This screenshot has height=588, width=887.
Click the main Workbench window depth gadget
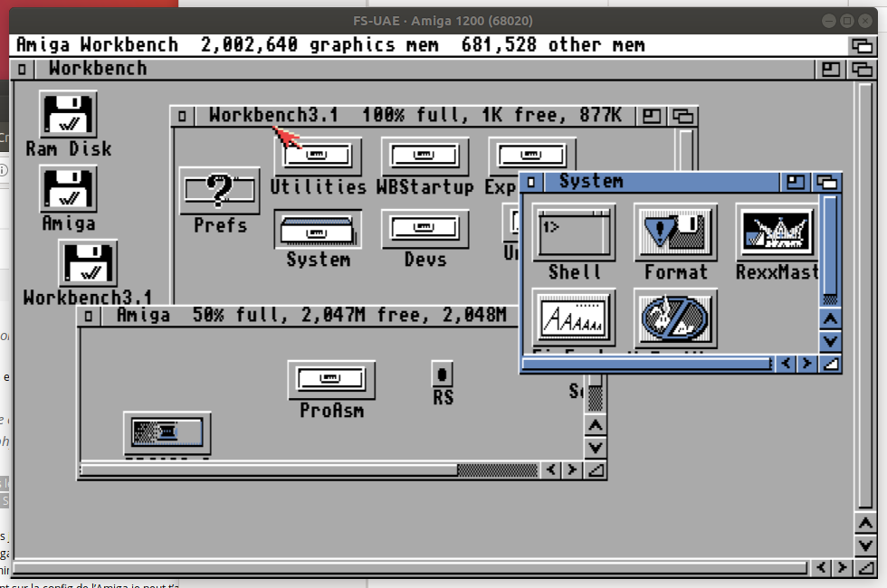[x=862, y=69]
